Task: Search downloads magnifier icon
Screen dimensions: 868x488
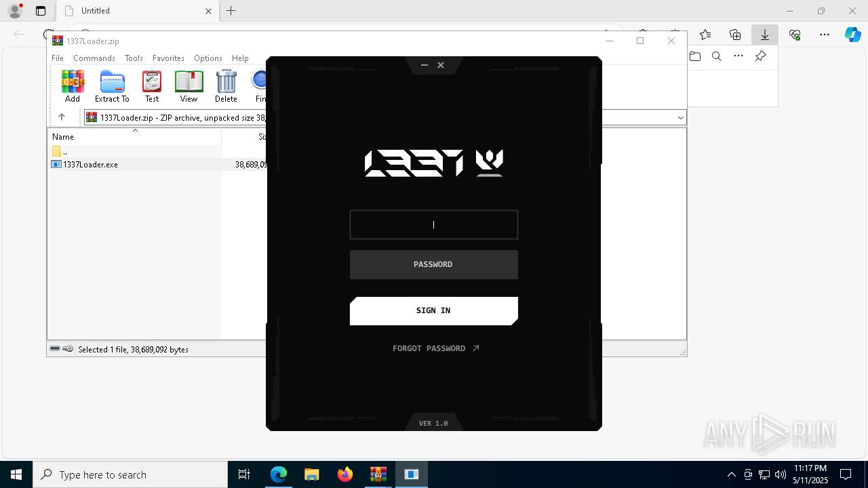Action: tap(717, 56)
